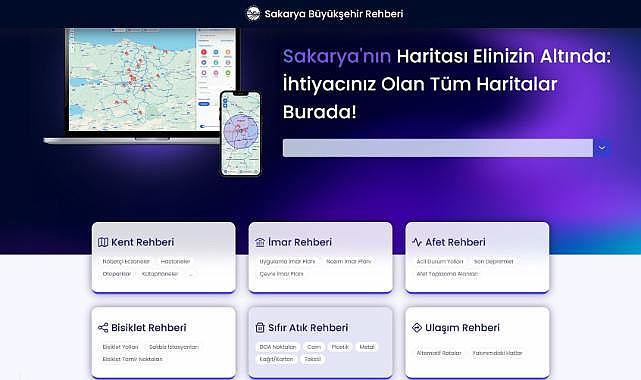Open the Bisiklet Rehberi guide

point(164,342)
